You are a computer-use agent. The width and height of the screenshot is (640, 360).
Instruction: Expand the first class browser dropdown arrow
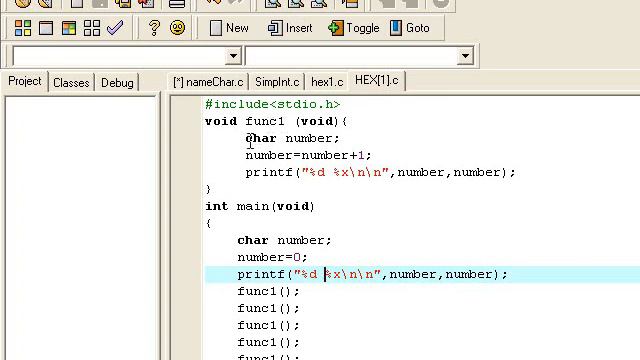coord(233,56)
